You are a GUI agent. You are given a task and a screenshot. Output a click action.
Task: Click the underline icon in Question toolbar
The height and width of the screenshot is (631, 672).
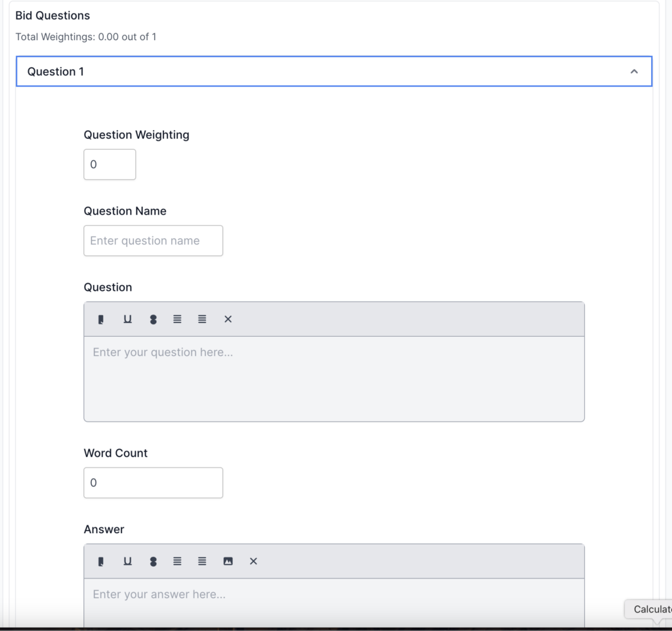click(127, 319)
